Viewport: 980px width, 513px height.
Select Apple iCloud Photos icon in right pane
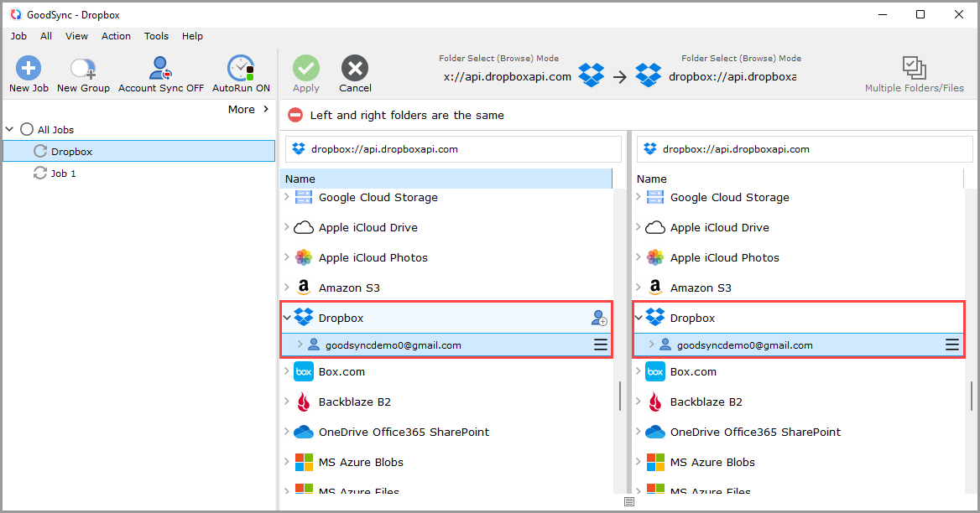(655, 257)
